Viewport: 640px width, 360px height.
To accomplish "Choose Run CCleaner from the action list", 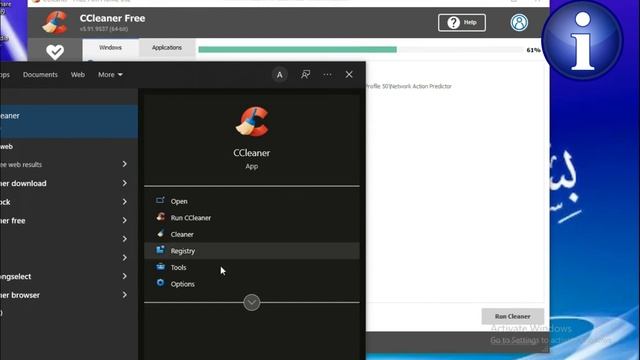I will coord(252,218).
